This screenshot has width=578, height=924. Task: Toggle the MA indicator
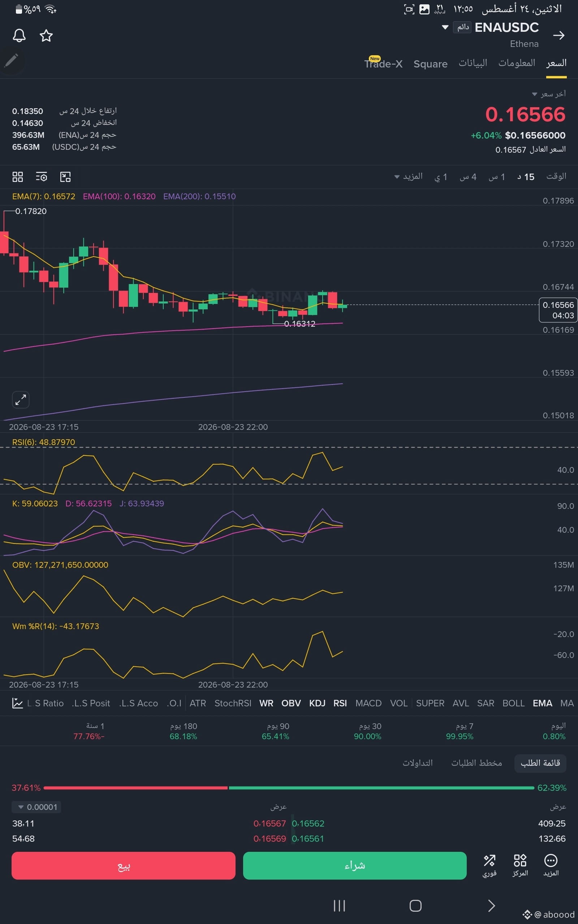pyautogui.click(x=567, y=703)
